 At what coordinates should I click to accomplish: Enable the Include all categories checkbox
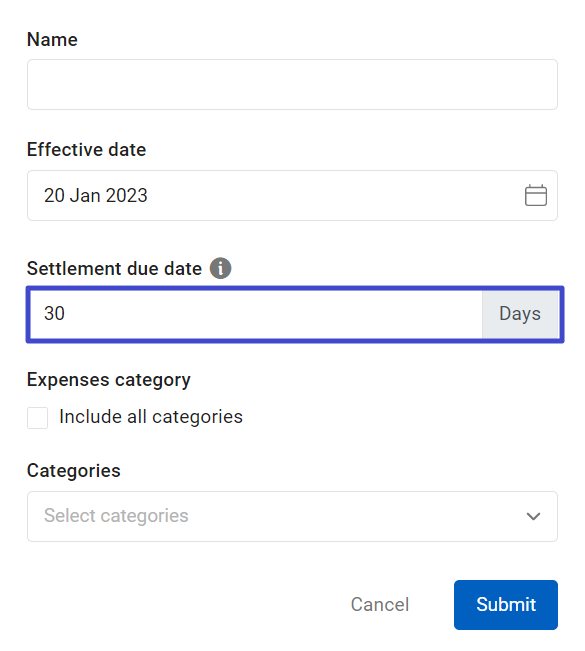click(x=37, y=417)
